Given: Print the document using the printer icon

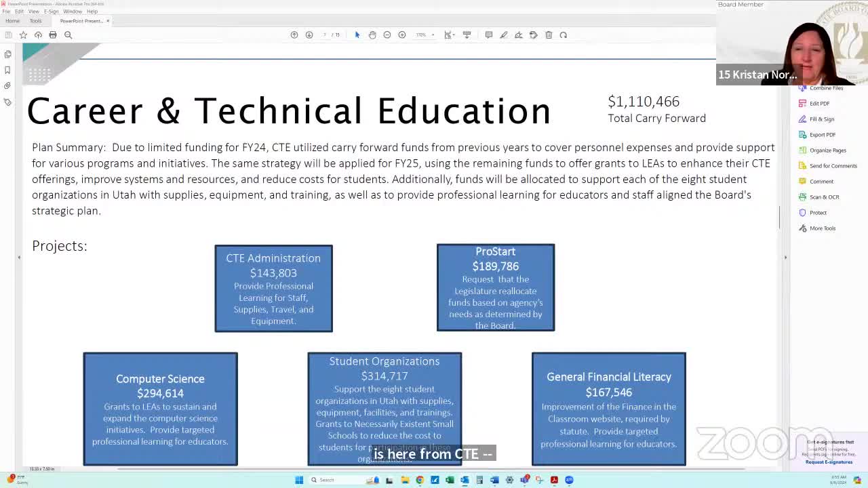Looking at the screenshot, I should pyautogui.click(x=53, y=35).
